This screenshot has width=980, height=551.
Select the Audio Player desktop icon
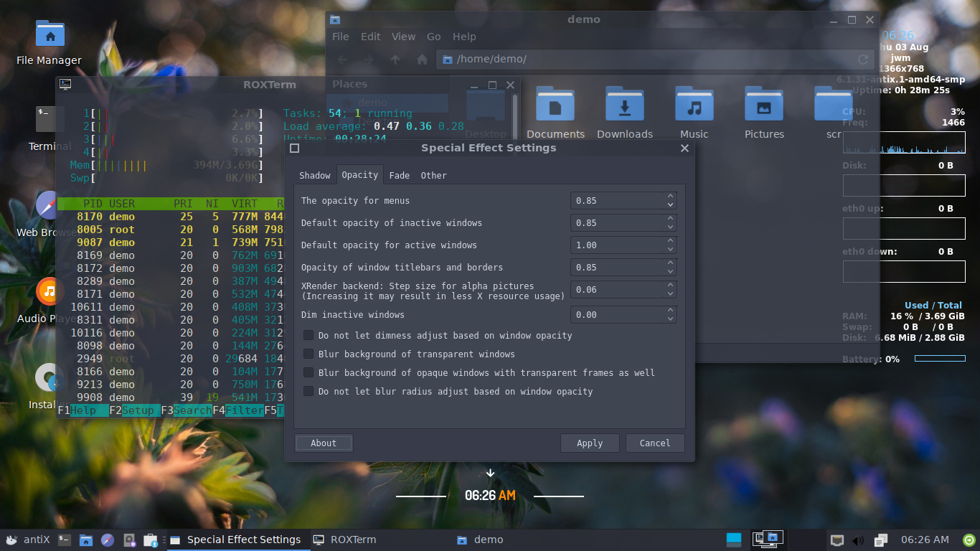click(x=47, y=301)
